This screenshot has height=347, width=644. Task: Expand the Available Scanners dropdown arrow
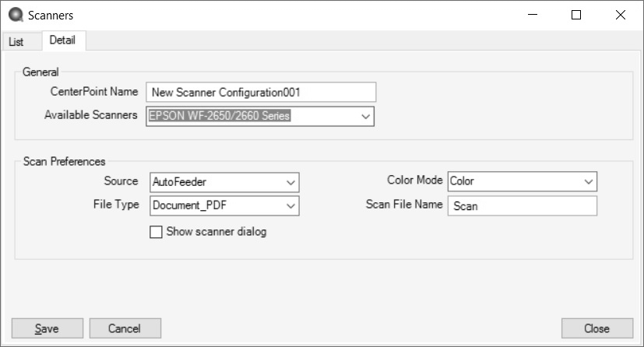365,117
